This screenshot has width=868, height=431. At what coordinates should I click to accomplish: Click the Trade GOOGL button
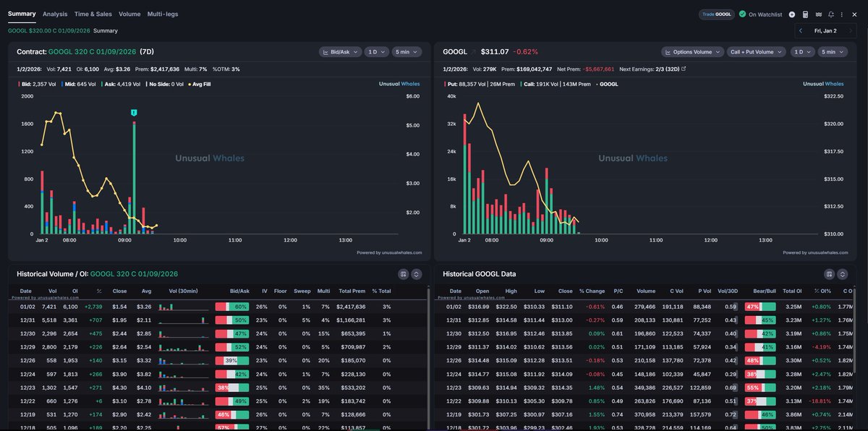717,14
